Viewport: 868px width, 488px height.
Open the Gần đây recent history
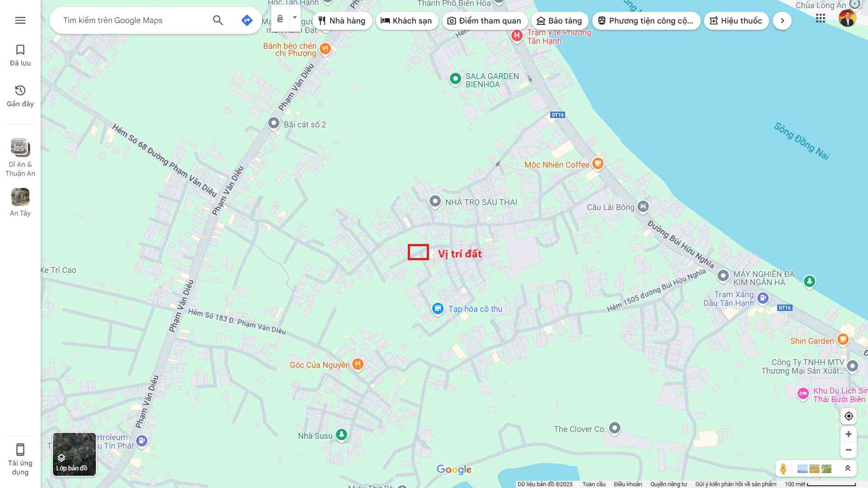[20, 96]
